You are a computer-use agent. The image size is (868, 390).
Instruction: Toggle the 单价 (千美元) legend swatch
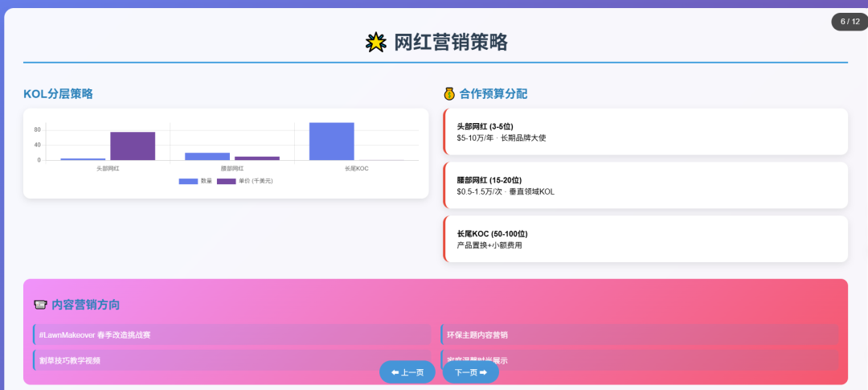226,181
